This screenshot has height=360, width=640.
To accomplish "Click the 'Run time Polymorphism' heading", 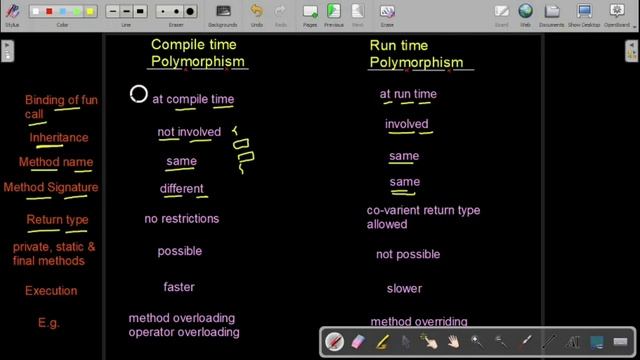I will [x=416, y=54].
